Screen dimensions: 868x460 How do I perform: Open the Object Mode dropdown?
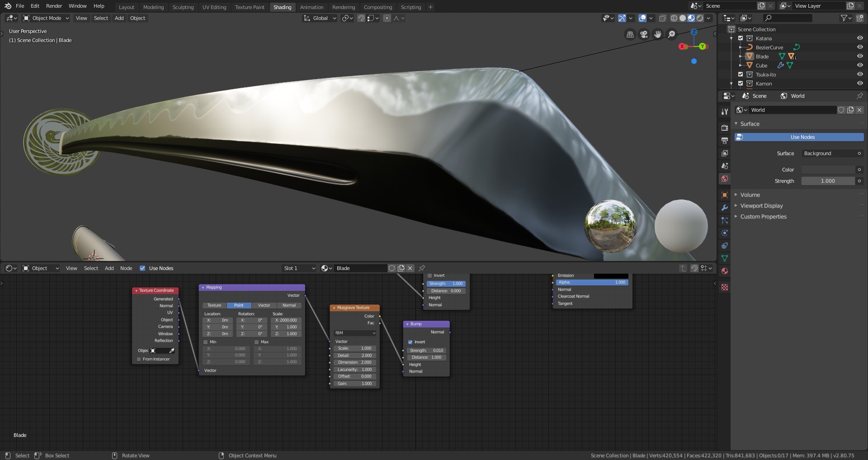click(46, 18)
